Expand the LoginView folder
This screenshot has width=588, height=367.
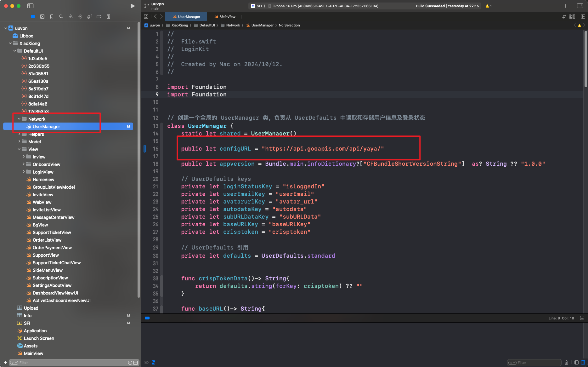click(24, 172)
